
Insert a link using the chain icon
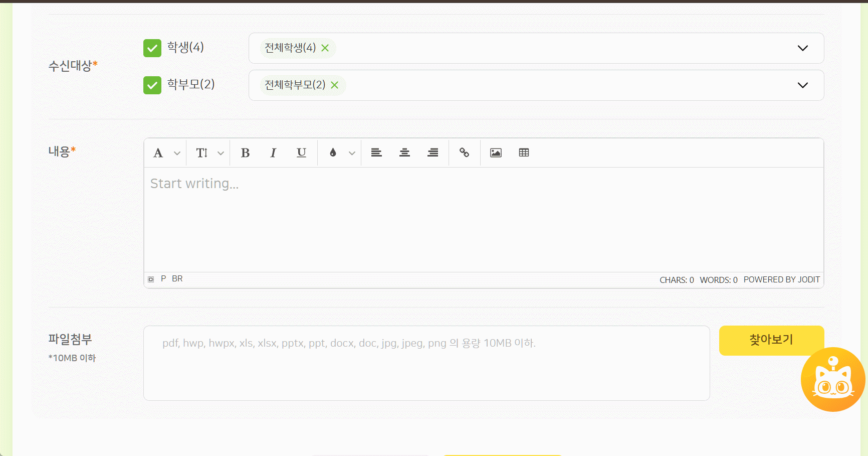point(464,153)
